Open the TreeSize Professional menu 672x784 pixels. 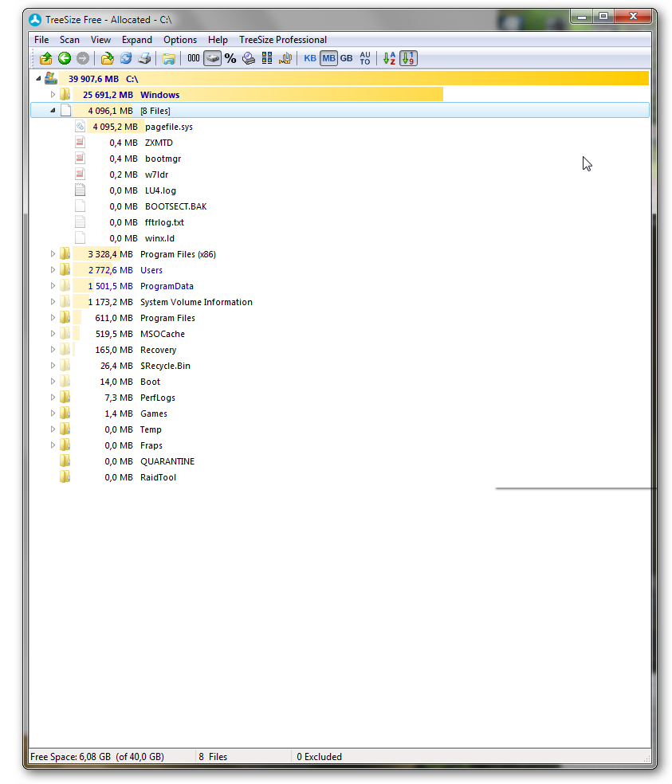283,40
